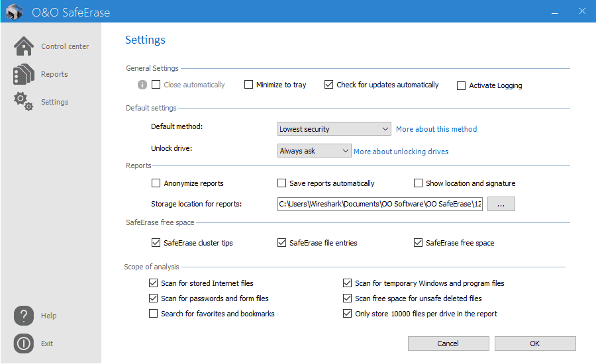Click the Exit power icon
Viewport: 596px width, 364px height.
coord(24,343)
